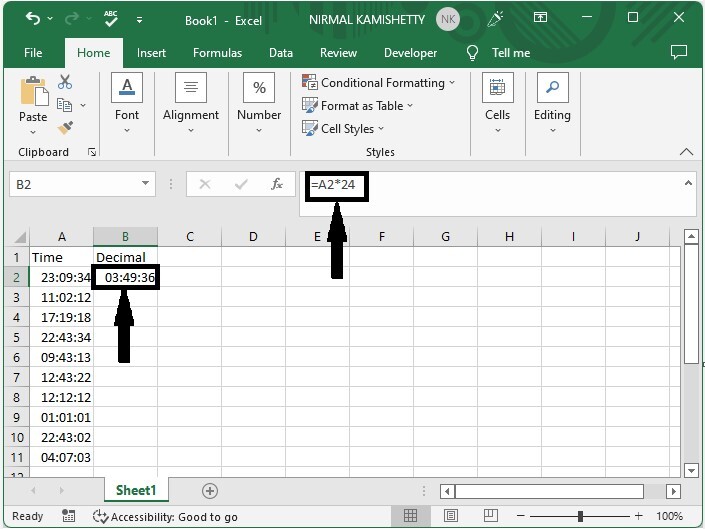
Task: Select cell containing 04:07:03
Action: click(62, 458)
